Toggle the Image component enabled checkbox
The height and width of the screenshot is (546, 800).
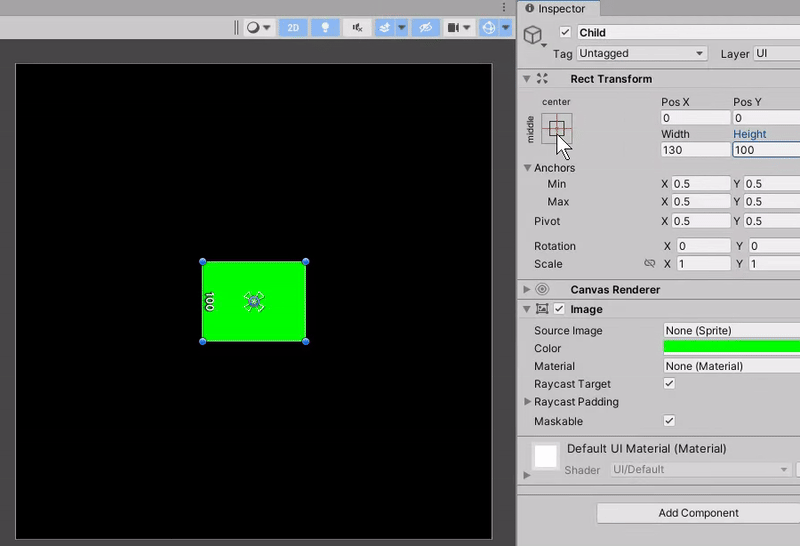click(559, 309)
